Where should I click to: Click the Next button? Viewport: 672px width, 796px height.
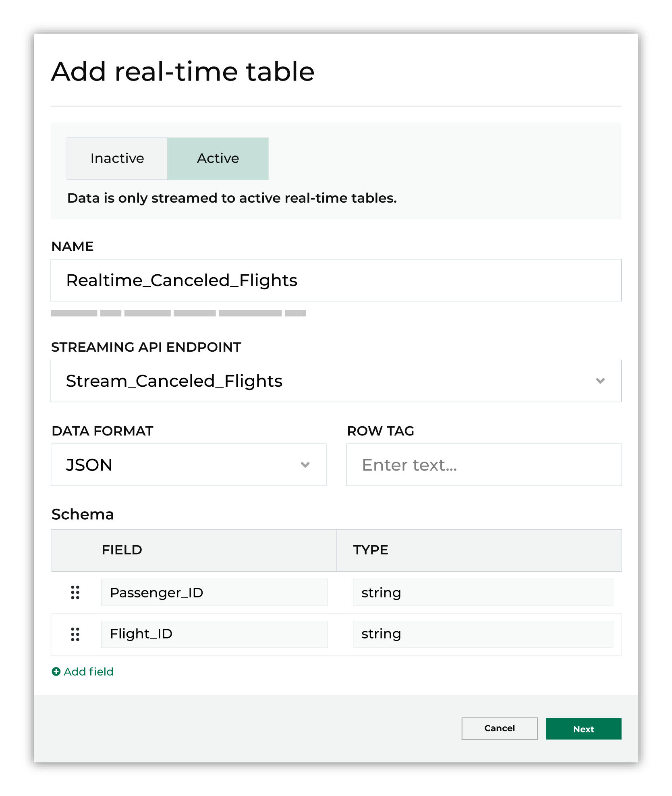tap(584, 729)
